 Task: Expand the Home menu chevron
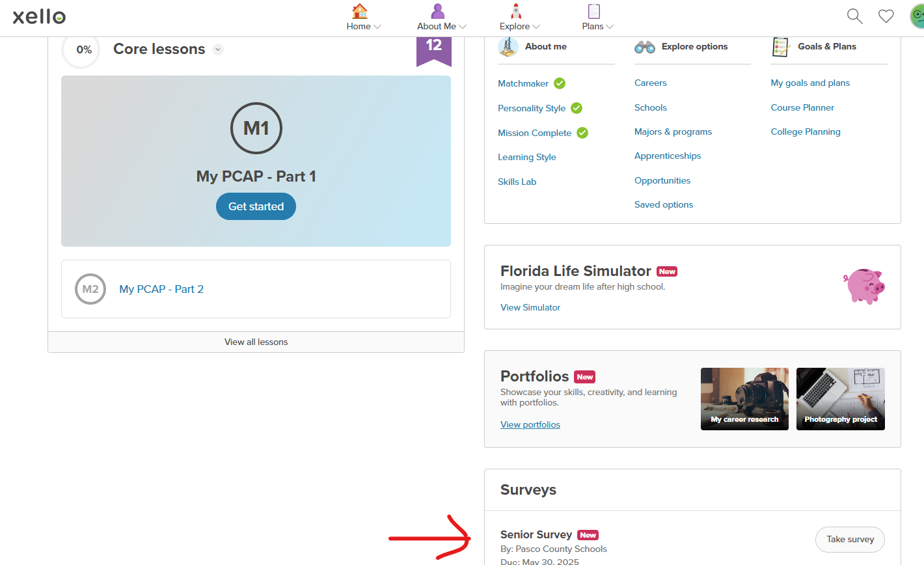click(x=377, y=27)
